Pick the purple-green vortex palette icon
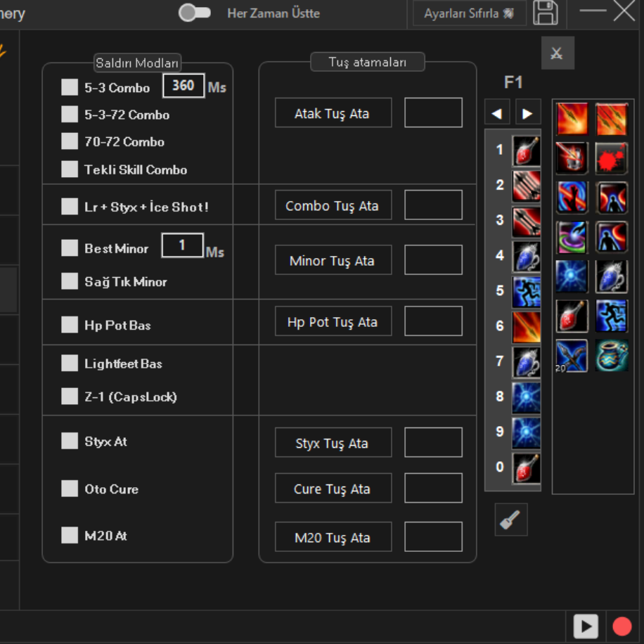The width and height of the screenshot is (644, 644). [x=572, y=238]
